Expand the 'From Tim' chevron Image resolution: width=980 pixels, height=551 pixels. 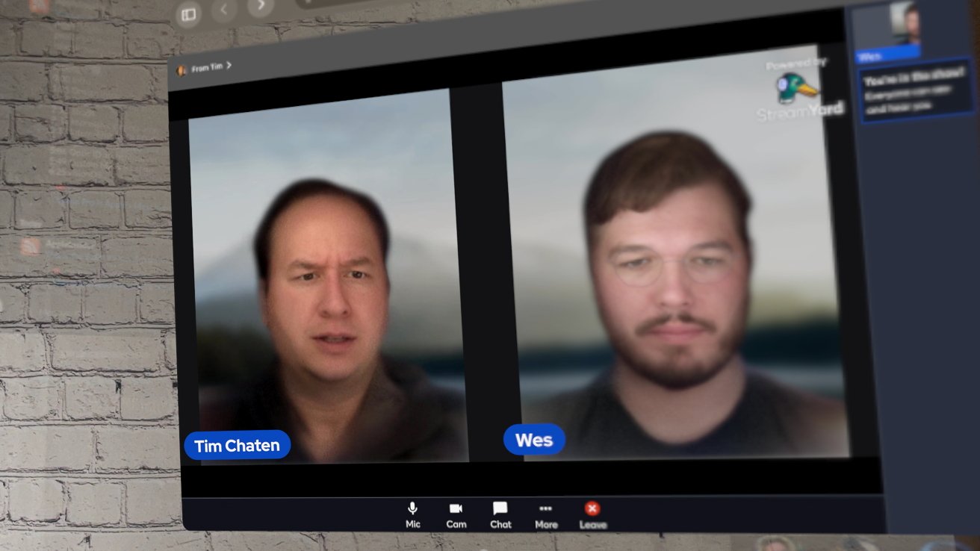pyautogui.click(x=229, y=66)
